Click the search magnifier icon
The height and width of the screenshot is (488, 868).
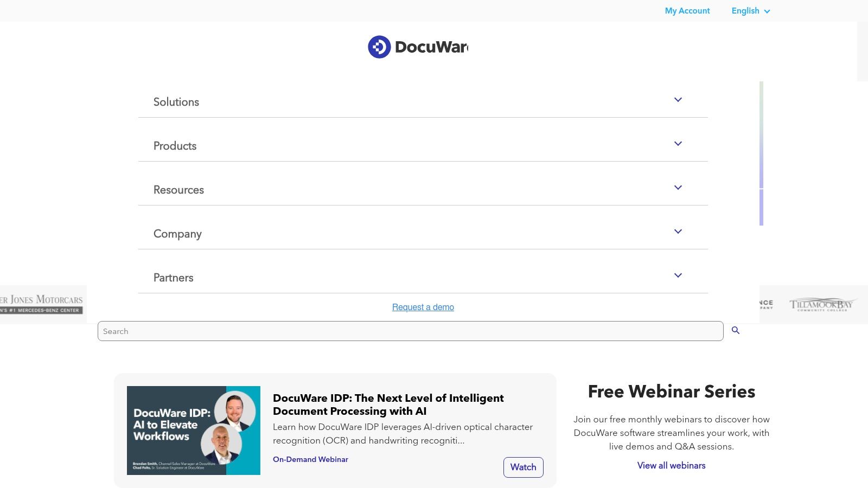coord(736,330)
